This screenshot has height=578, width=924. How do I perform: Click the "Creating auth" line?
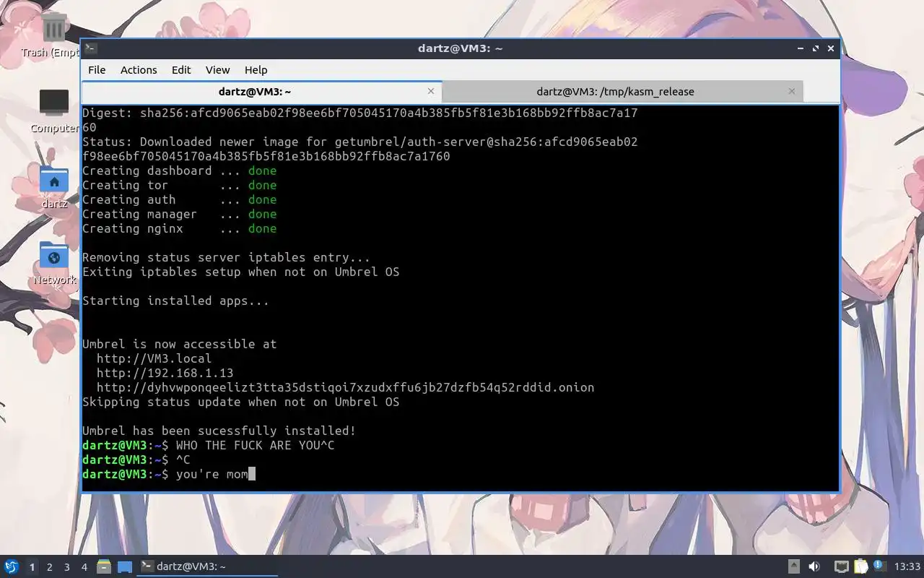pos(179,199)
